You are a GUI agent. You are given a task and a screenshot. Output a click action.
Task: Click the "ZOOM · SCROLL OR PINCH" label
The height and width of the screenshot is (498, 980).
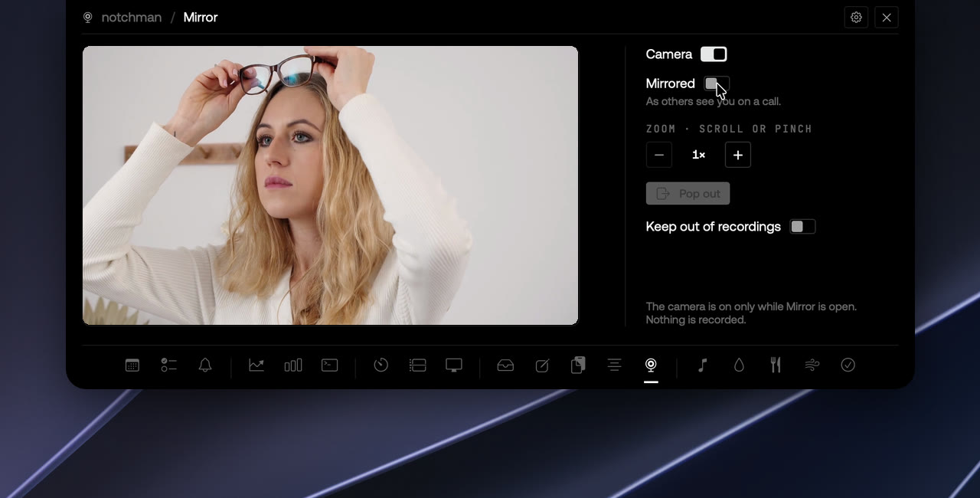729,129
